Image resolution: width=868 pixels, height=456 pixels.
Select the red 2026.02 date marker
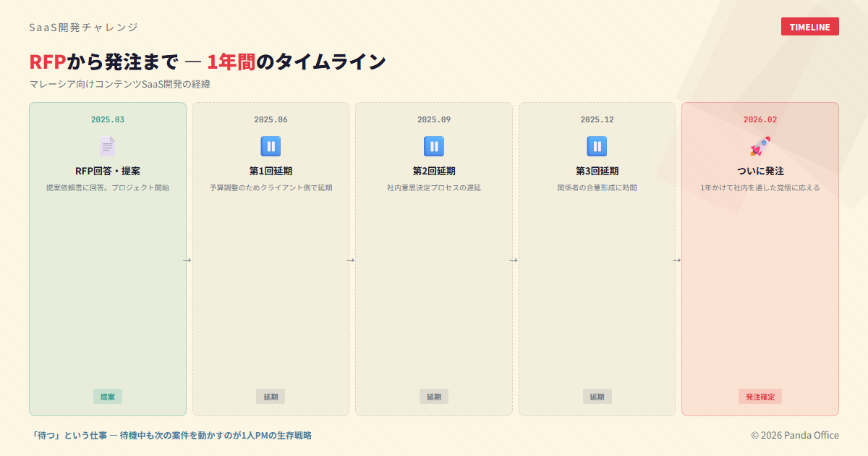760,119
